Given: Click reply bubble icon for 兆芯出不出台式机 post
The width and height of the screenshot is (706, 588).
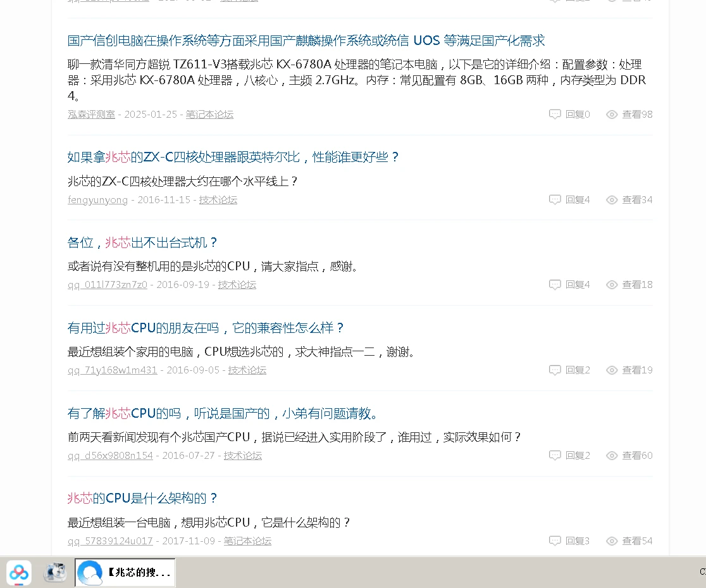Looking at the screenshot, I should 555,285.
